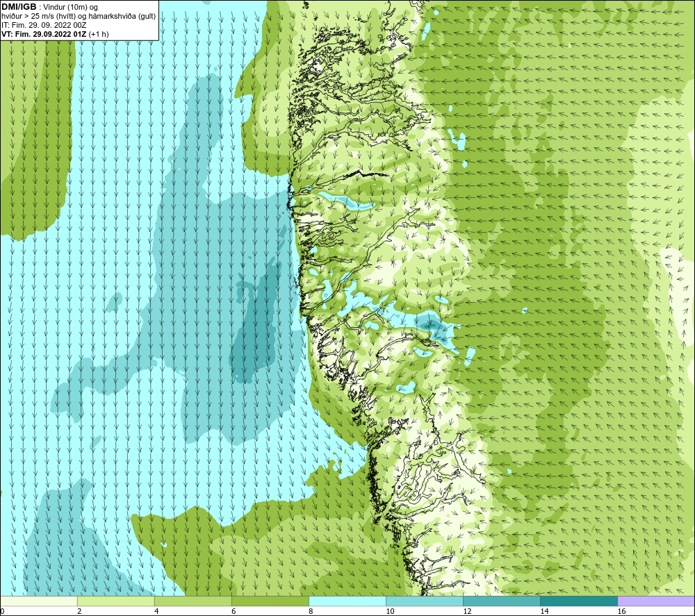Click the purple above-16 m/s legend swatch
The width and height of the screenshot is (695, 616).
[x=656, y=601]
